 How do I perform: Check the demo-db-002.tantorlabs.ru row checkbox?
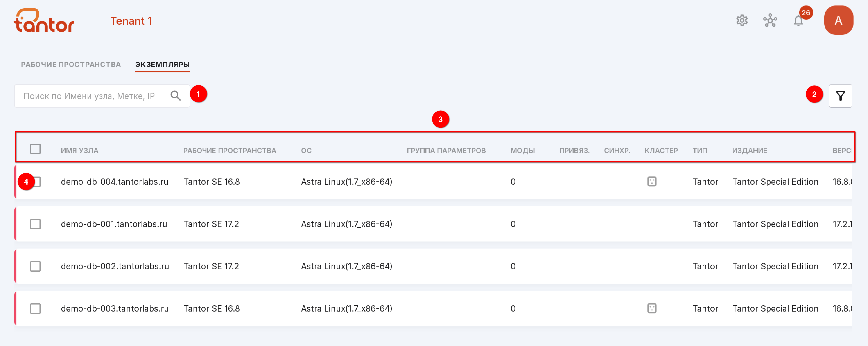(x=35, y=266)
